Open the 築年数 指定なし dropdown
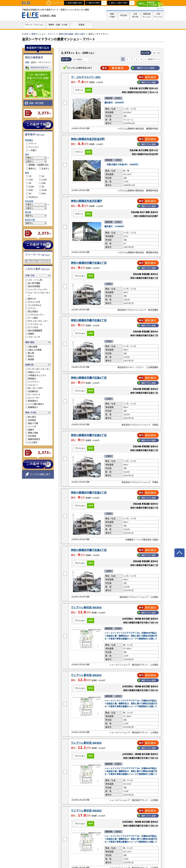This screenshot has width=186, height=868. (x=36, y=216)
